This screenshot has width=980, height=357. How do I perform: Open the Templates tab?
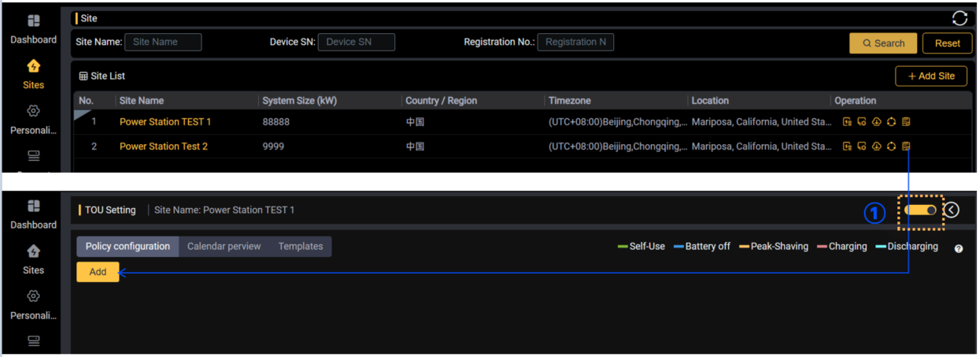pos(300,247)
